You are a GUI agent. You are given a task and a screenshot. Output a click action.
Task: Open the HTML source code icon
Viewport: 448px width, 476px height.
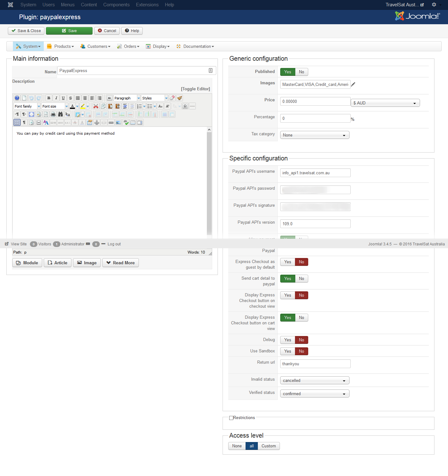point(46,115)
